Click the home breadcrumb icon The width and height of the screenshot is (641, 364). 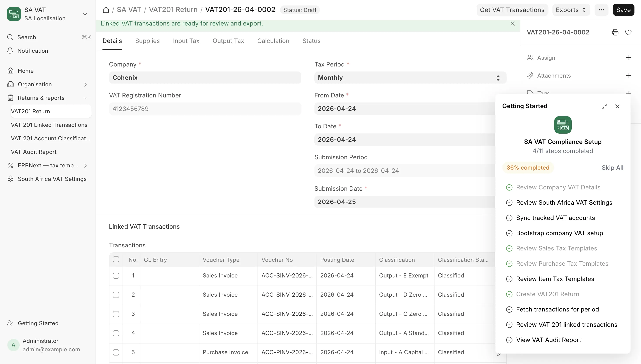coord(106,10)
